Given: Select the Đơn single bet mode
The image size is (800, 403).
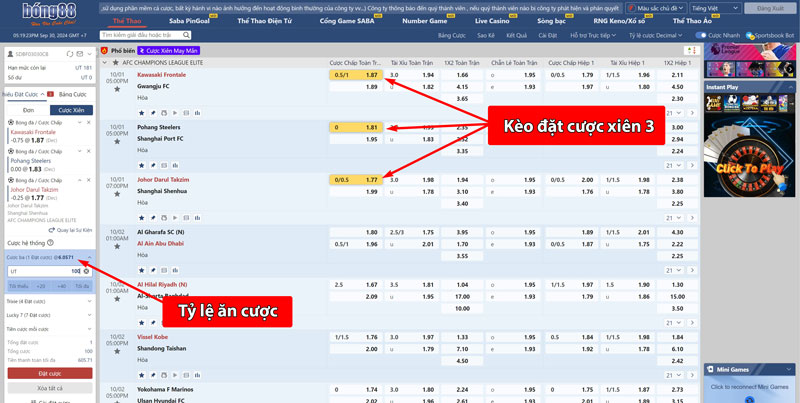Looking at the screenshot, I should coord(28,110).
